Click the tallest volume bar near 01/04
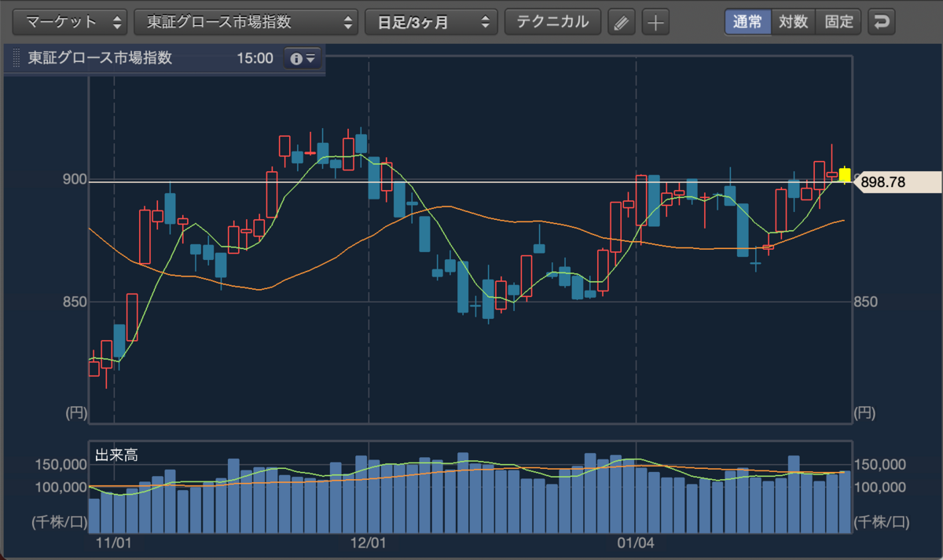This screenshot has width=943, height=560. [590, 492]
